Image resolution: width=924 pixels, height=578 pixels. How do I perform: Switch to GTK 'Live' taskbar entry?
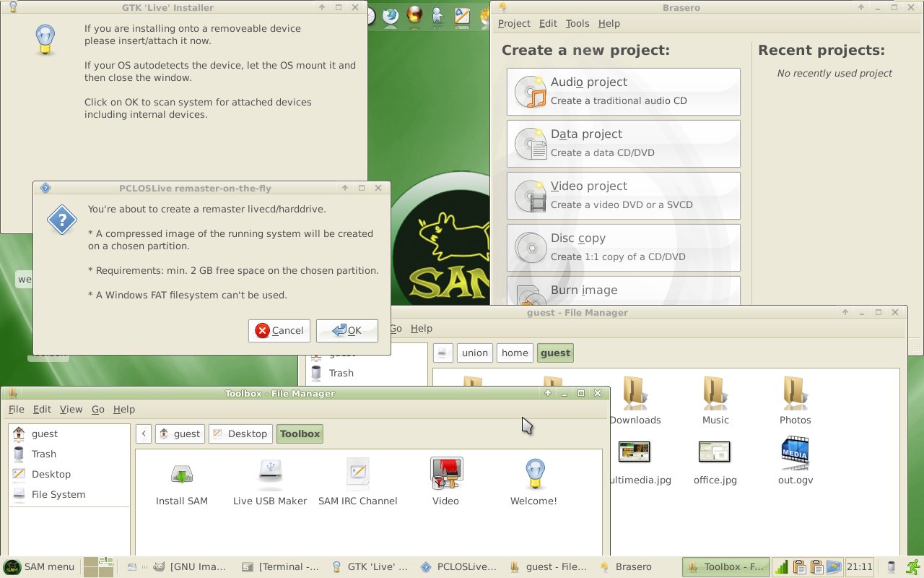(x=370, y=567)
